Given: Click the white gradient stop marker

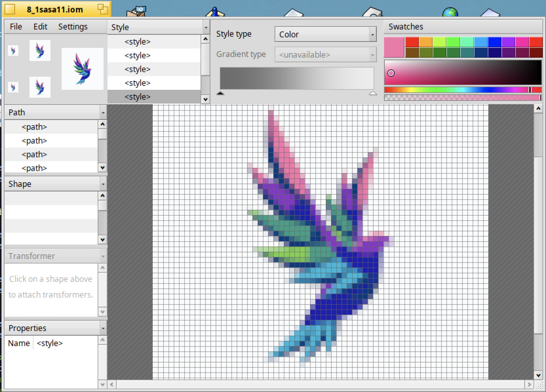Looking at the screenshot, I should point(373,93).
